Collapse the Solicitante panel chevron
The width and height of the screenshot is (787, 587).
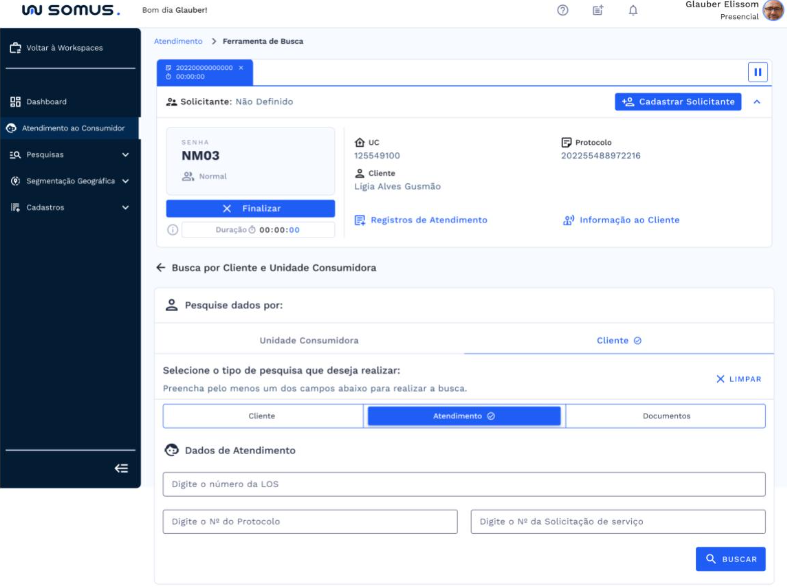pyautogui.click(x=757, y=102)
